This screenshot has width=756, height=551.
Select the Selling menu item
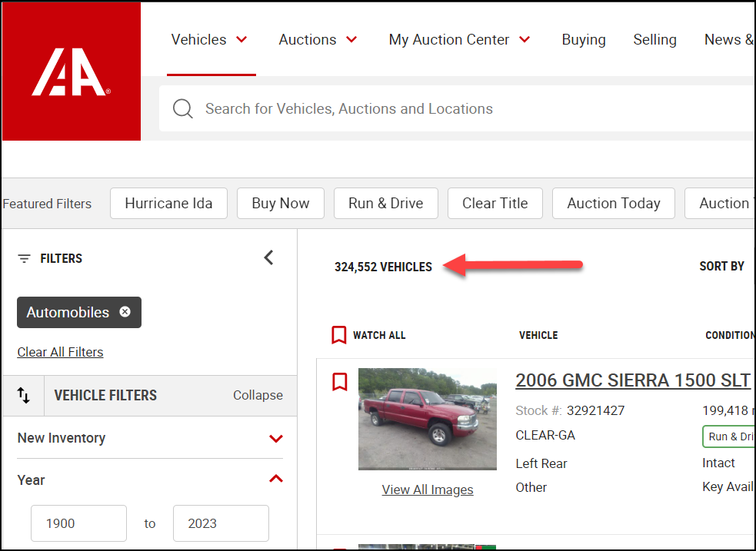click(x=654, y=39)
